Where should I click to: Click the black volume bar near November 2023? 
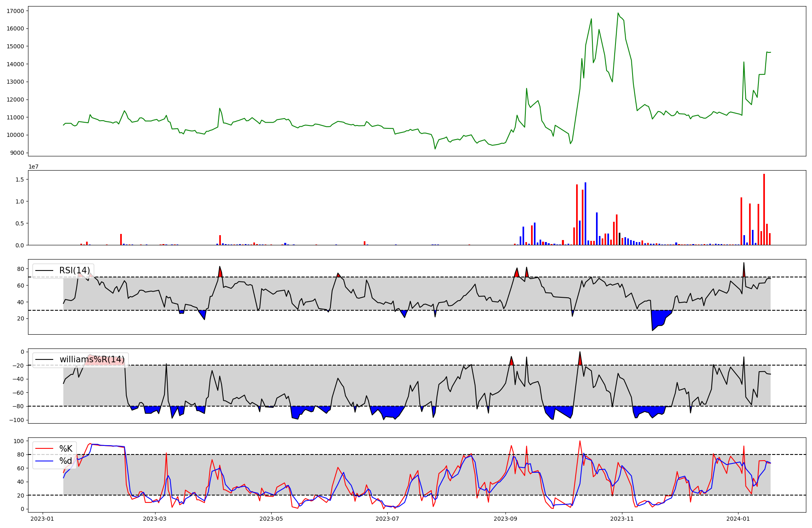tap(620, 239)
